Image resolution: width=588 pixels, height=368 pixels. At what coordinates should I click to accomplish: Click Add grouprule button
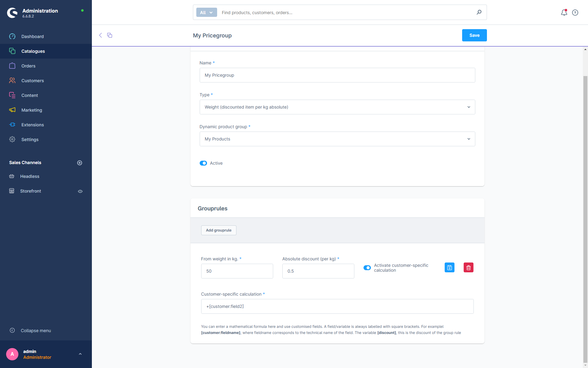tap(219, 230)
